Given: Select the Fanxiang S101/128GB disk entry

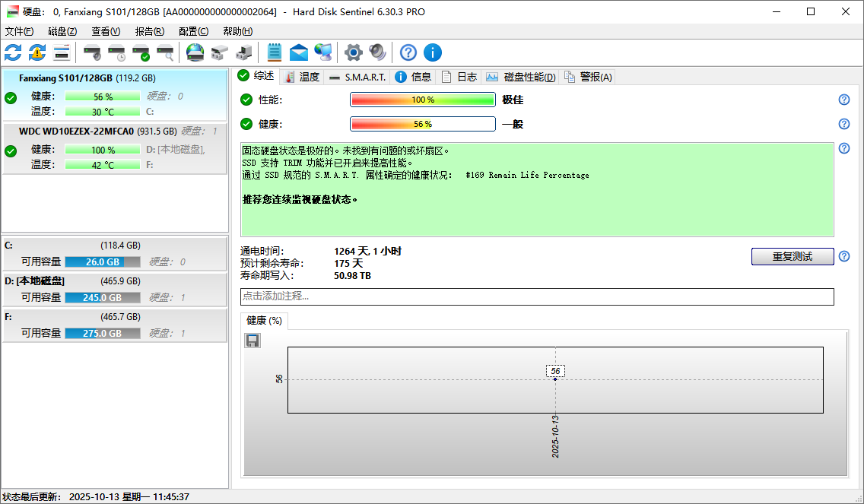Looking at the screenshot, I should (x=115, y=95).
